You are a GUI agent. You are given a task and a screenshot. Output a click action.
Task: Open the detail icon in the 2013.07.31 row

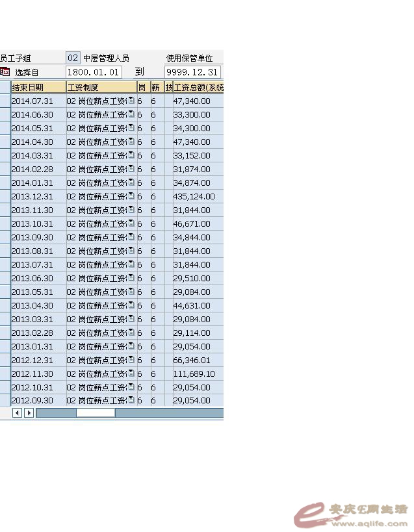pyautogui.click(x=131, y=264)
